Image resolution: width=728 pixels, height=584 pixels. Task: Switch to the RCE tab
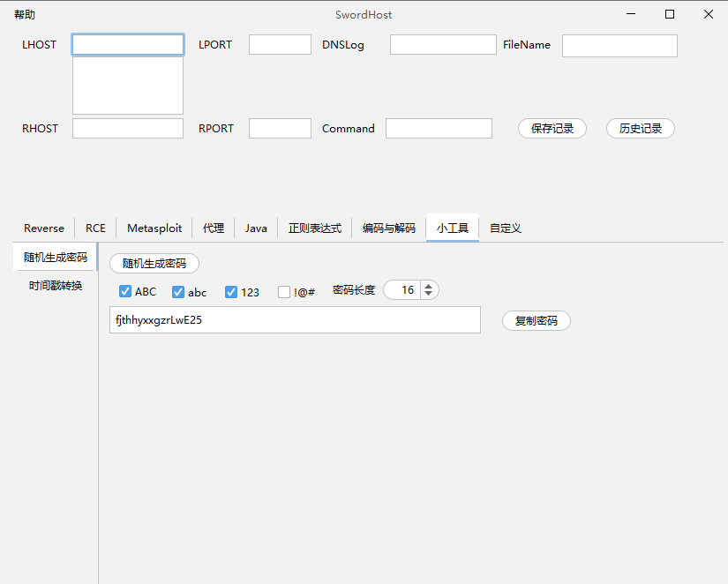click(x=95, y=228)
